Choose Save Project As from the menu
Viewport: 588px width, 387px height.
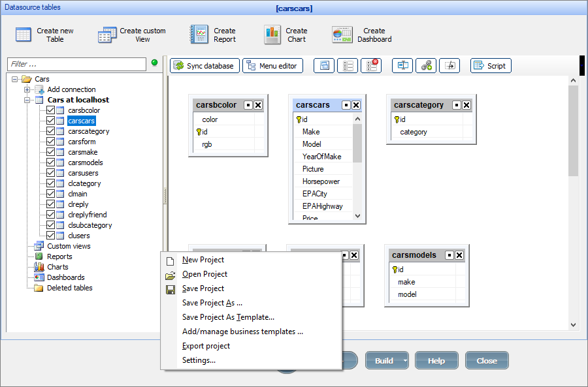pyautogui.click(x=210, y=303)
